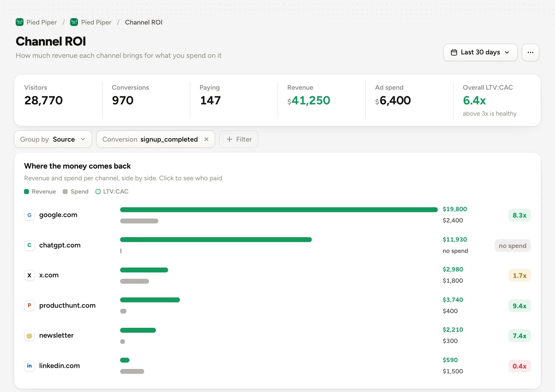Open the Conversion signup_completed selector
Screen dimensions: 555x392
[150, 139]
